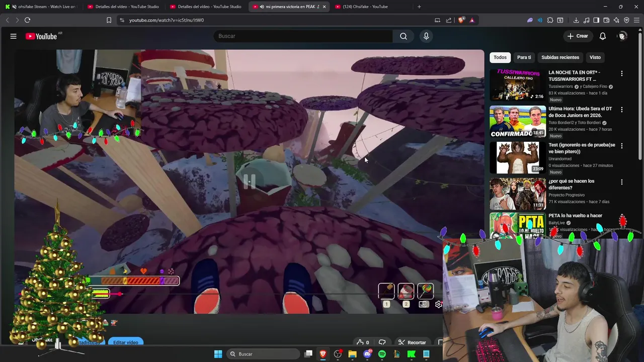Open the Test ignorenlo video thumbnail
644x362 pixels.
[518, 158]
